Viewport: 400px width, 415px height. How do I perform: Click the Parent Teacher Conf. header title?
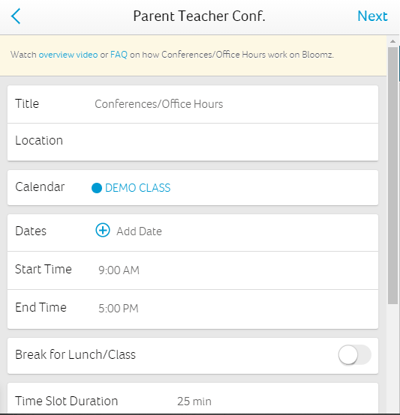pos(199,16)
